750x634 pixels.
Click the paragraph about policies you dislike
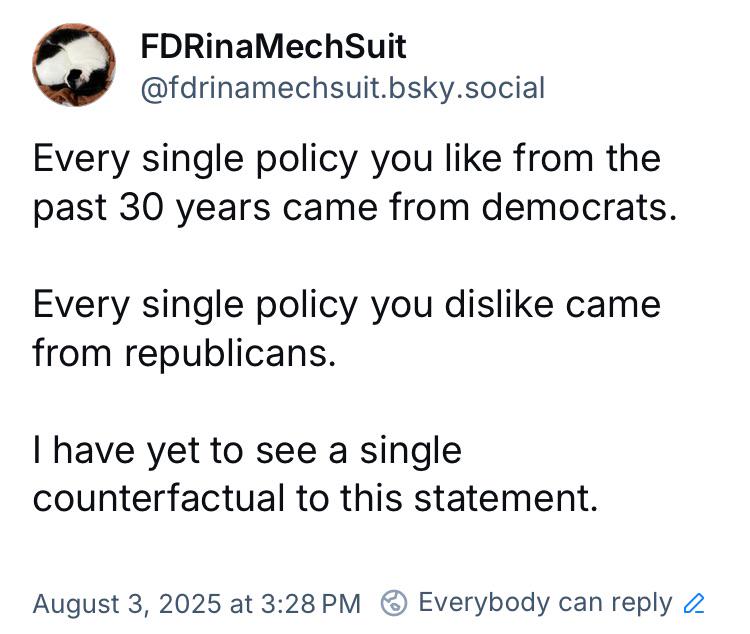(346, 328)
